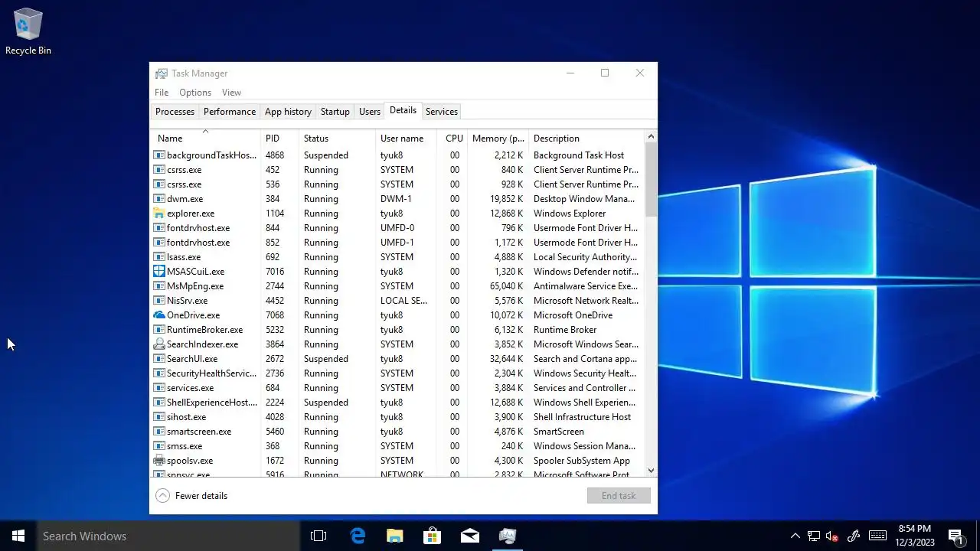Click the scrollbar up arrow
The height and width of the screenshot is (551, 980).
point(651,137)
